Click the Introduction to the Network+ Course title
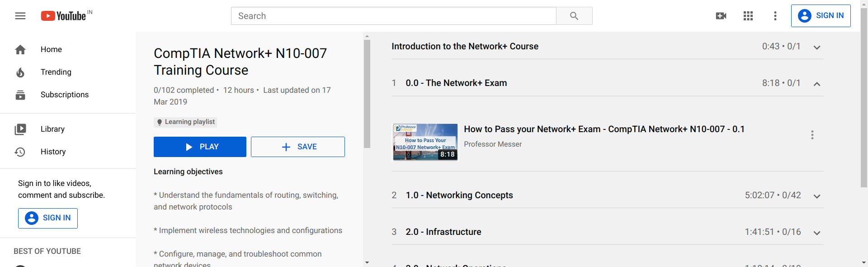 click(465, 46)
